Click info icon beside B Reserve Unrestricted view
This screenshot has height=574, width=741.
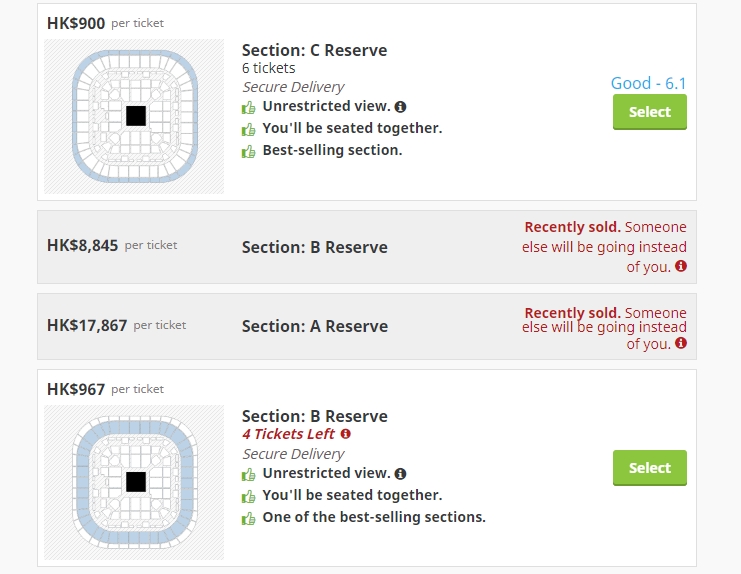click(400, 473)
